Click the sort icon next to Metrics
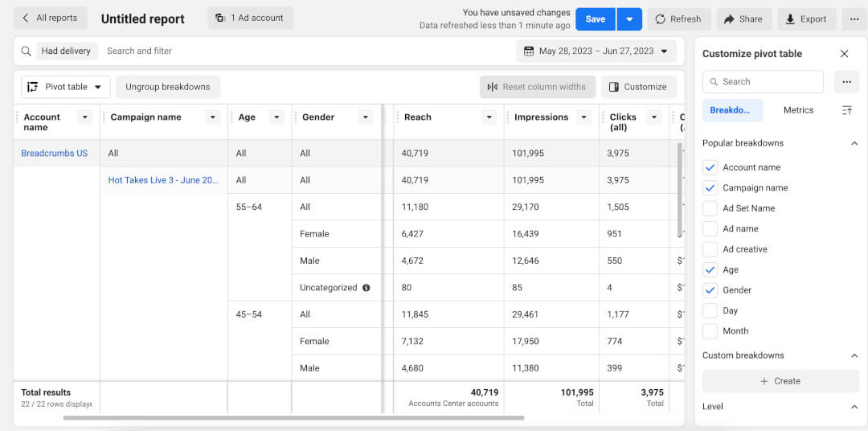The height and width of the screenshot is (431, 868). 846,110
